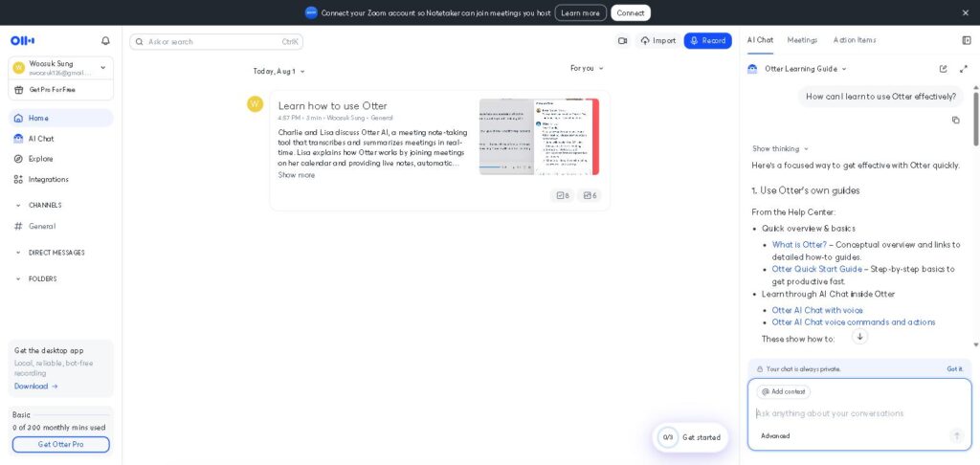The width and height of the screenshot is (980, 465).
Task: Open Otter AI Chat voice commands and actions link
Action: 853,322
